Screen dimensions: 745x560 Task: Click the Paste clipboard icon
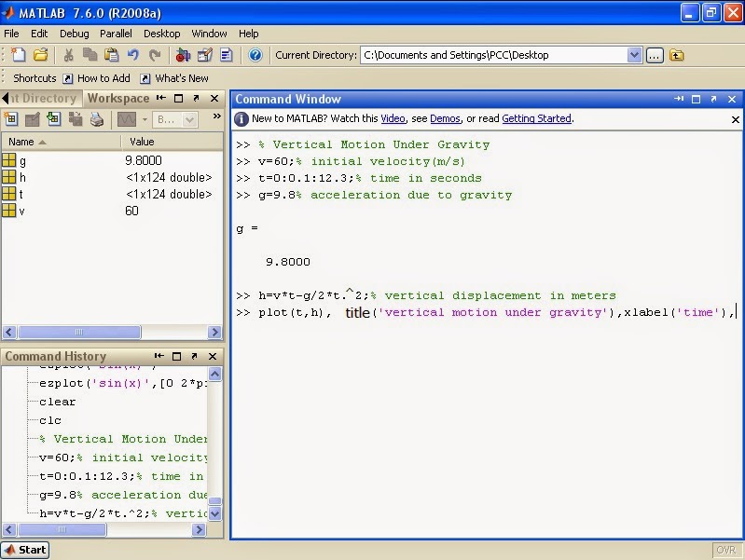click(x=111, y=55)
